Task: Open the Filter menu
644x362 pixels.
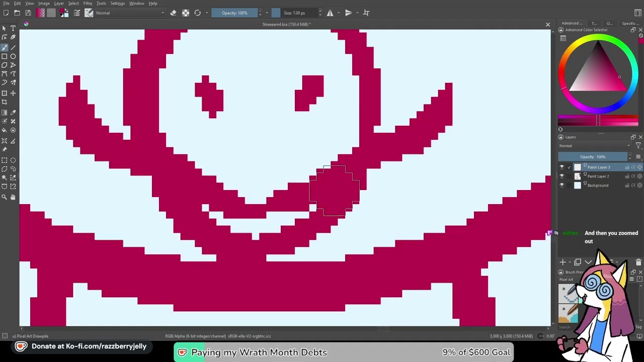Action: click(x=88, y=4)
